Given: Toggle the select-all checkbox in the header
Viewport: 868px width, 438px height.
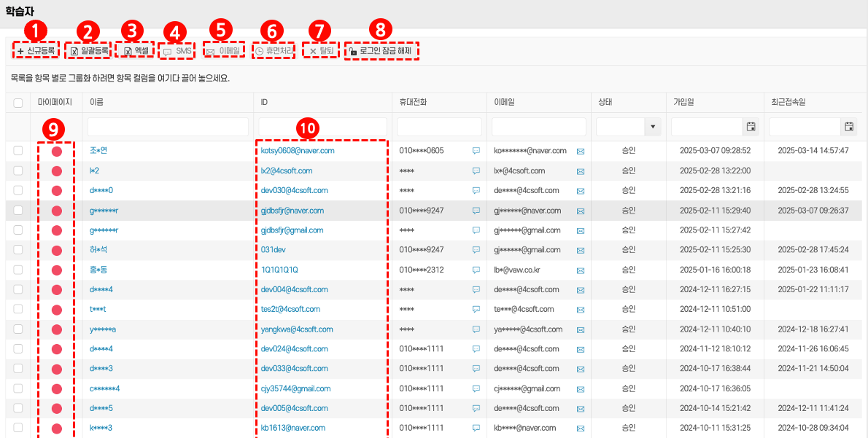Looking at the screenshot, I should click(18, 103).
